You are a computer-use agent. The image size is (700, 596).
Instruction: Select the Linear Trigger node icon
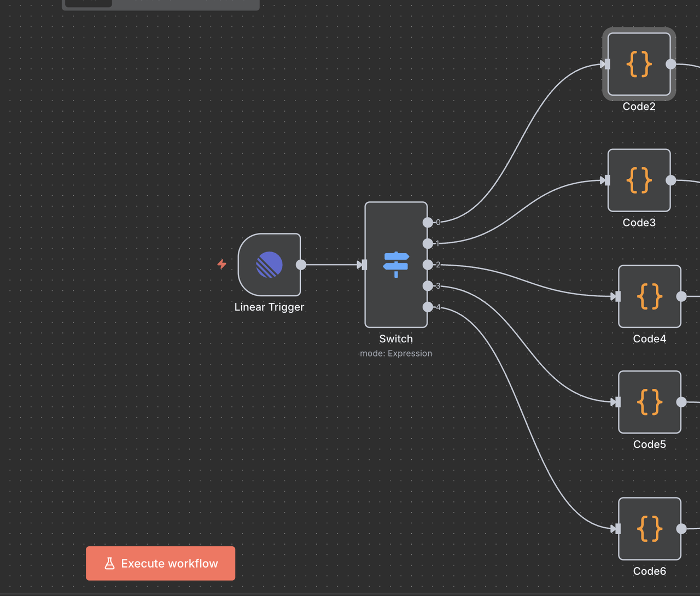click(x=269, y=265)
